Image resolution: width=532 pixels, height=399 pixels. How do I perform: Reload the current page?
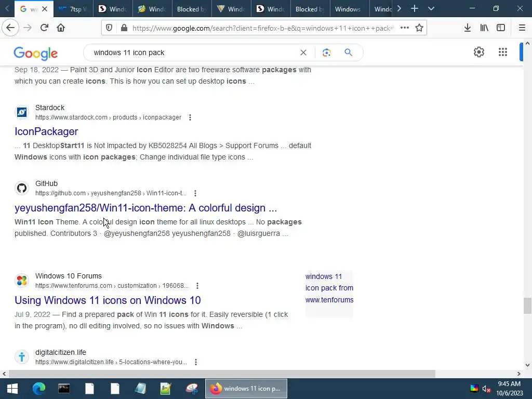pyautogui.click(x=44, y=28)
